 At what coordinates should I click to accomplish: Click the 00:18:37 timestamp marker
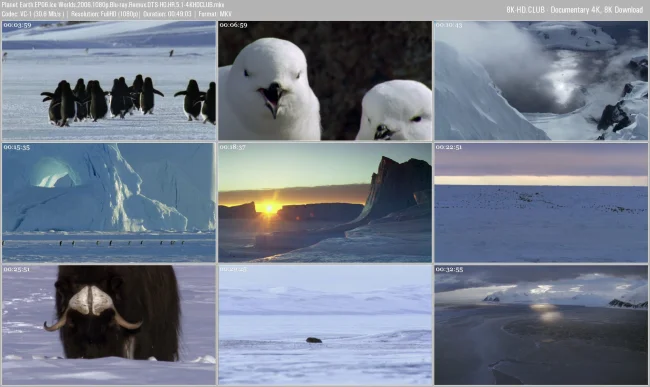pos(233,147)
